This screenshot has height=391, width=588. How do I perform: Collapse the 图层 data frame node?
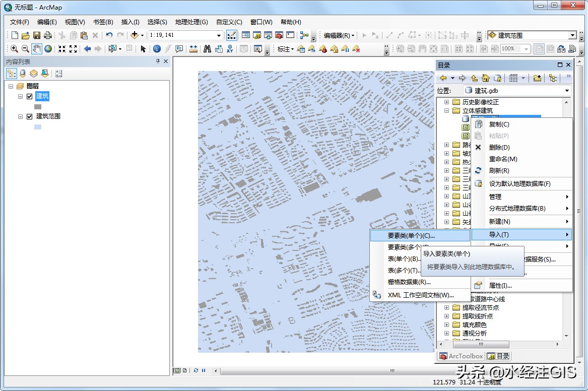pos(11,86)
